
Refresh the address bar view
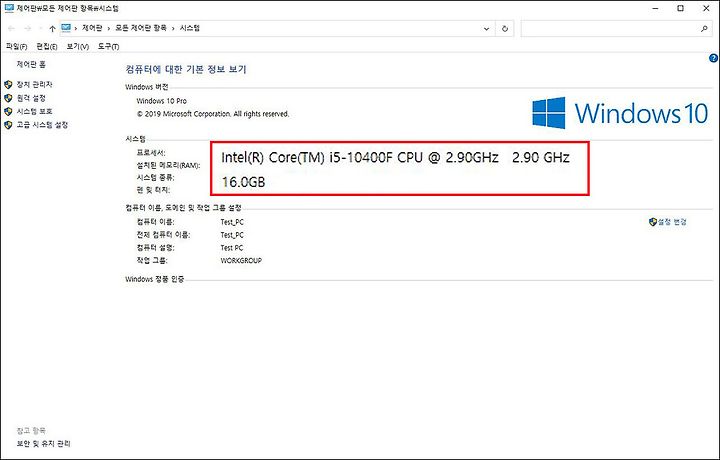505,28
